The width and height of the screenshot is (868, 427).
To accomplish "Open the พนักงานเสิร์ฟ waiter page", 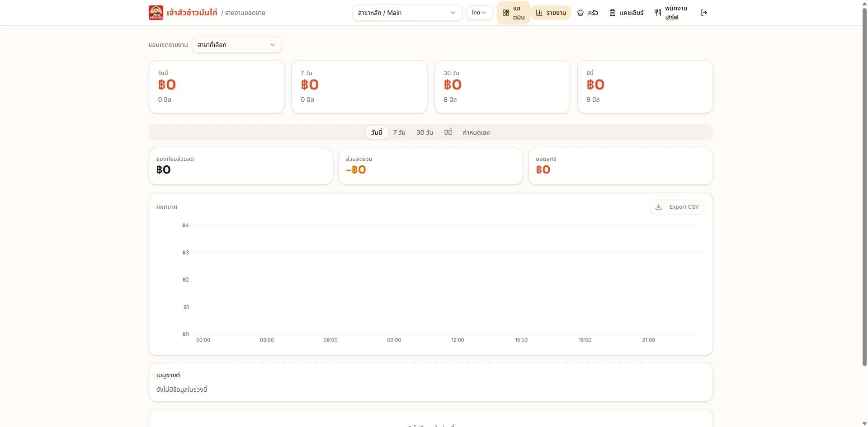I will coord(670,13).
